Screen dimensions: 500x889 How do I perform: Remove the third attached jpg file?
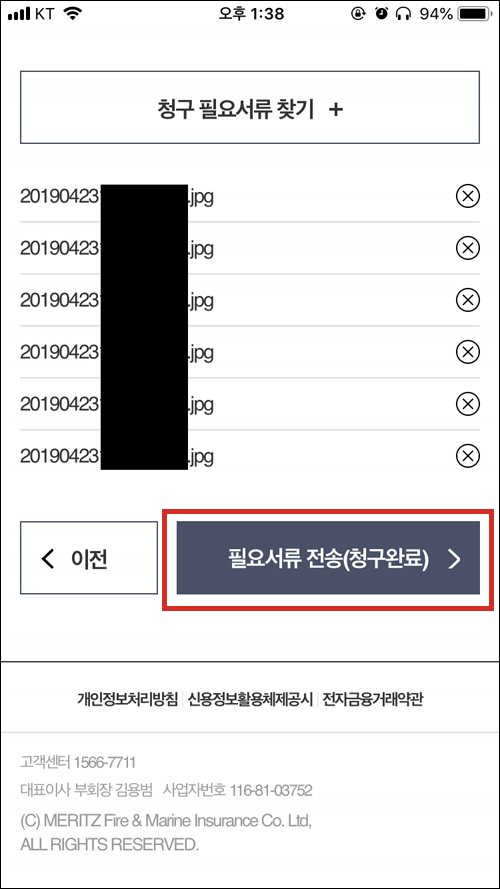468,300
